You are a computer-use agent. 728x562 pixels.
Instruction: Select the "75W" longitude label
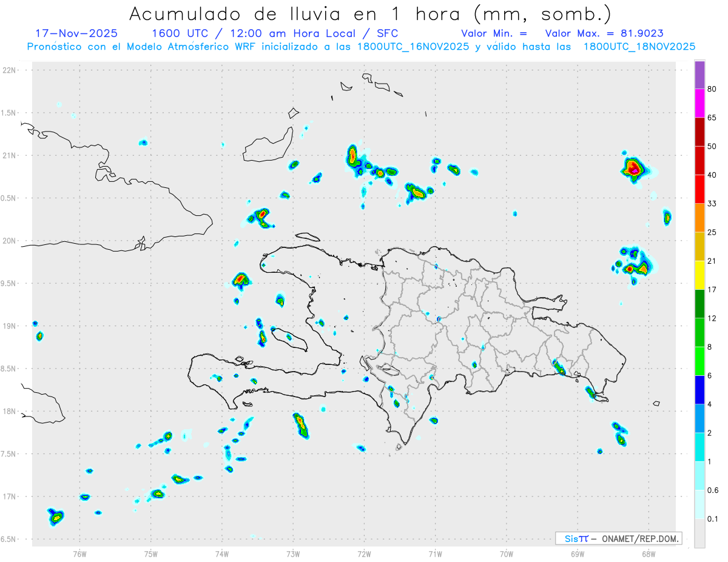pos(151,554)
